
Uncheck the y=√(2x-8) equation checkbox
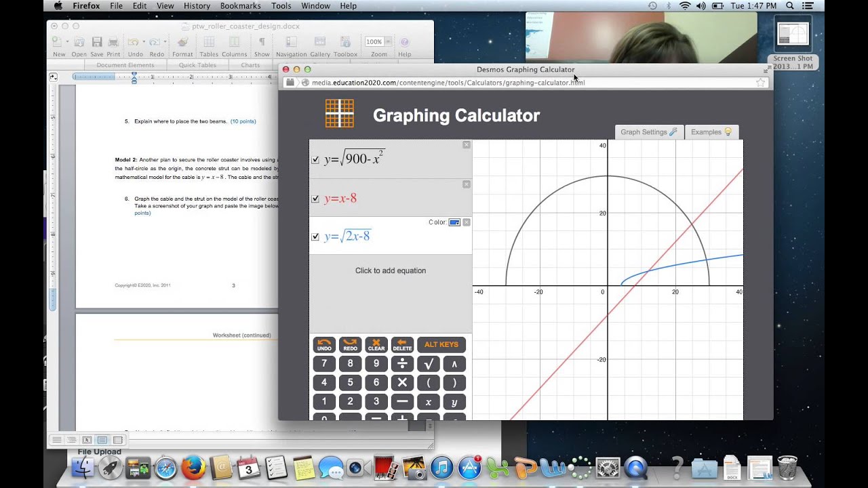coord(315,237)
